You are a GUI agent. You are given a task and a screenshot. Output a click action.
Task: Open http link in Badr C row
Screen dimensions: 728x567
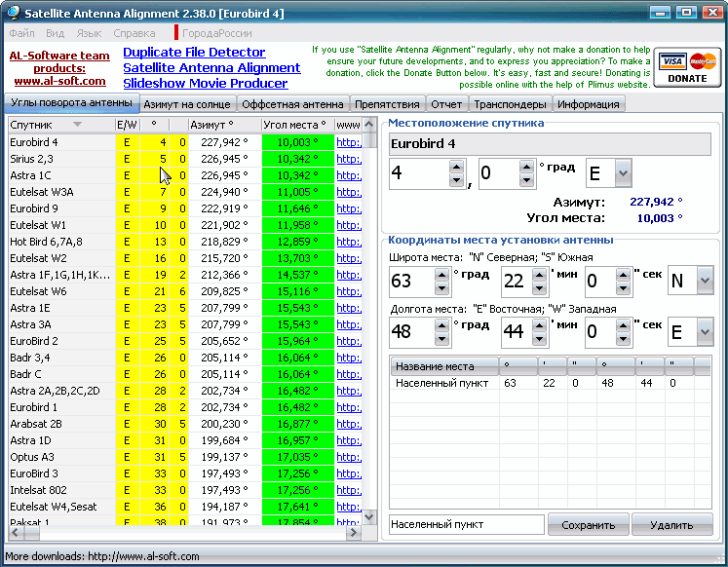[349, 374]
